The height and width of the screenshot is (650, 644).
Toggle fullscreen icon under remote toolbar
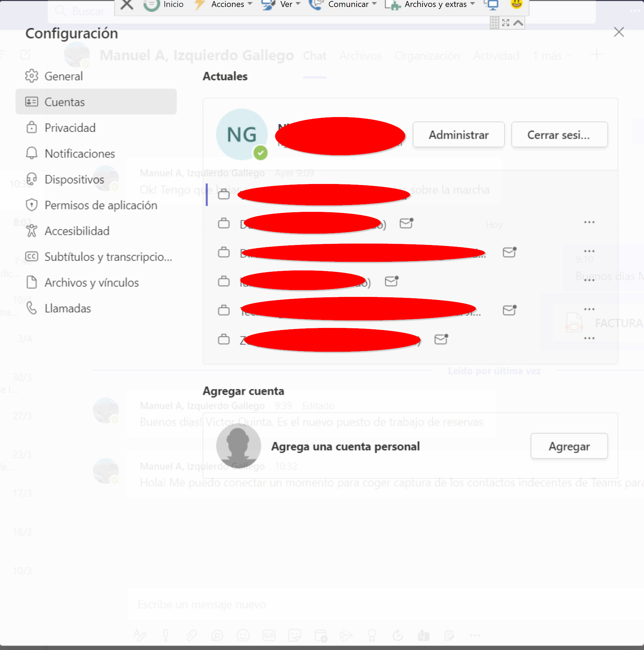[506, 23]
